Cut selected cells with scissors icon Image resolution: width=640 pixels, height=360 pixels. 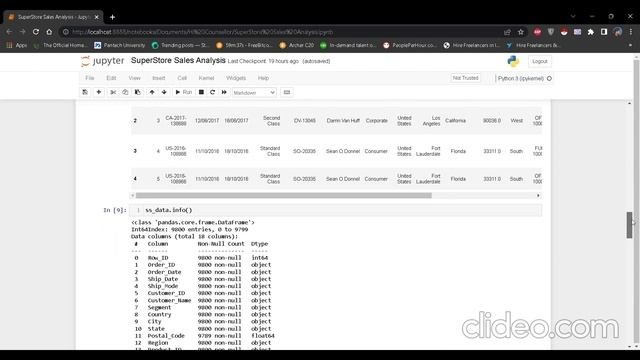point(113,92)
